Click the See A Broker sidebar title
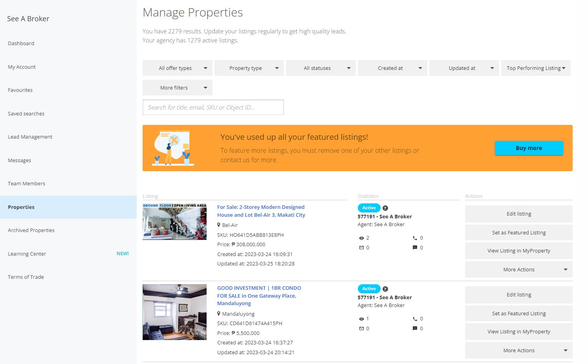588x364 pixels. coord(28,19)
